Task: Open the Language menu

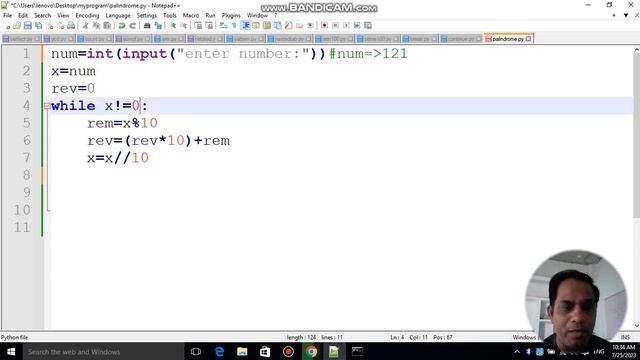Action: (118, 16)
